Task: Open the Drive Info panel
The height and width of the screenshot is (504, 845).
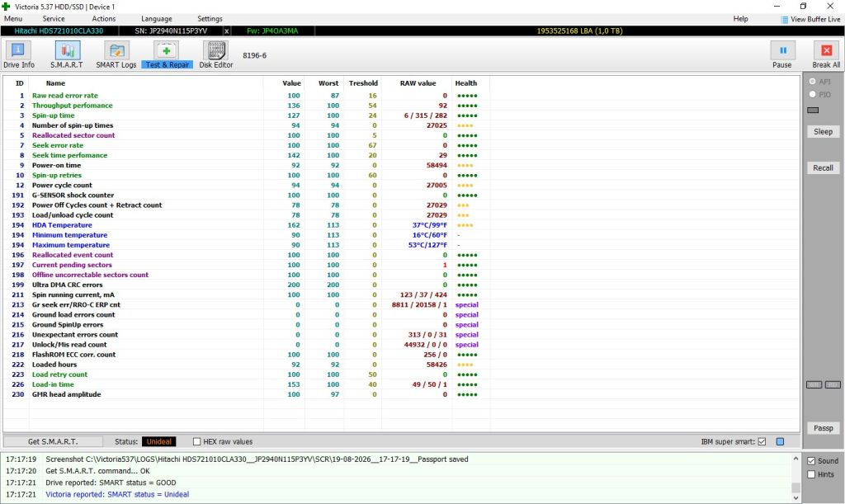Action: coord(18,55)
